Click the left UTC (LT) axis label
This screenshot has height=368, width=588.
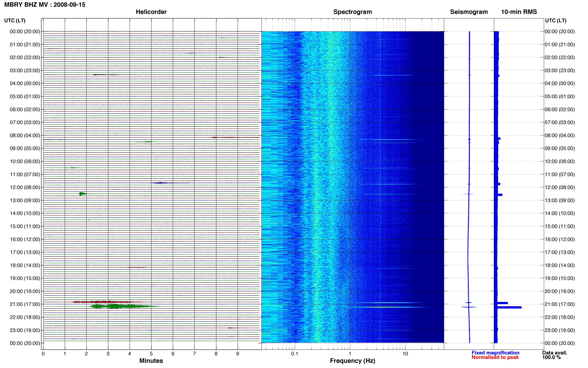[x=15, y=20]
